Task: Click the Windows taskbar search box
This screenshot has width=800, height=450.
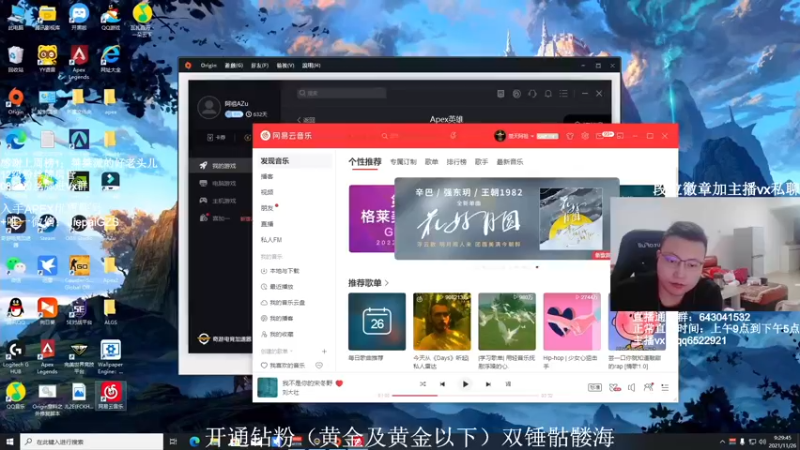Action: pyautogui.click(x=92, y=441)
